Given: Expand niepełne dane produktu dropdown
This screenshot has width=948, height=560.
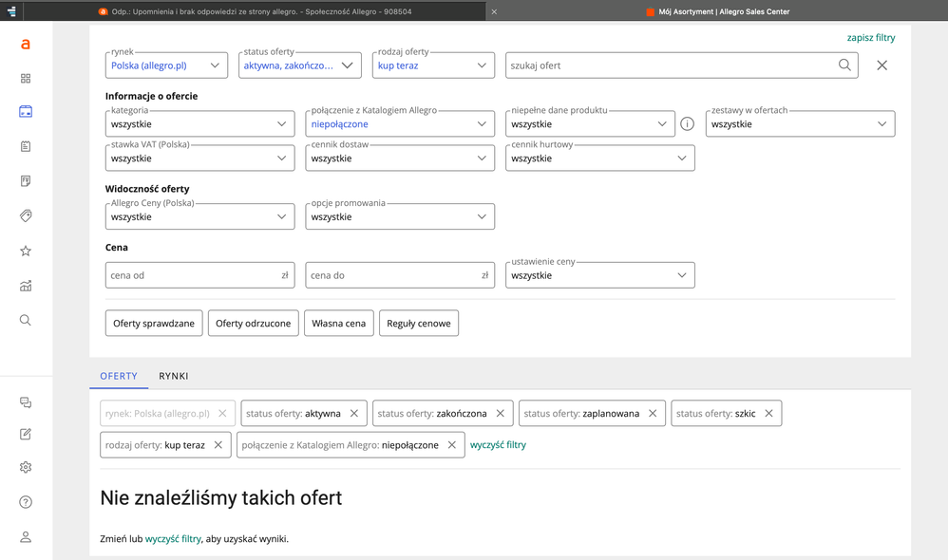Looking at the screenshot, I should [590, 123].
